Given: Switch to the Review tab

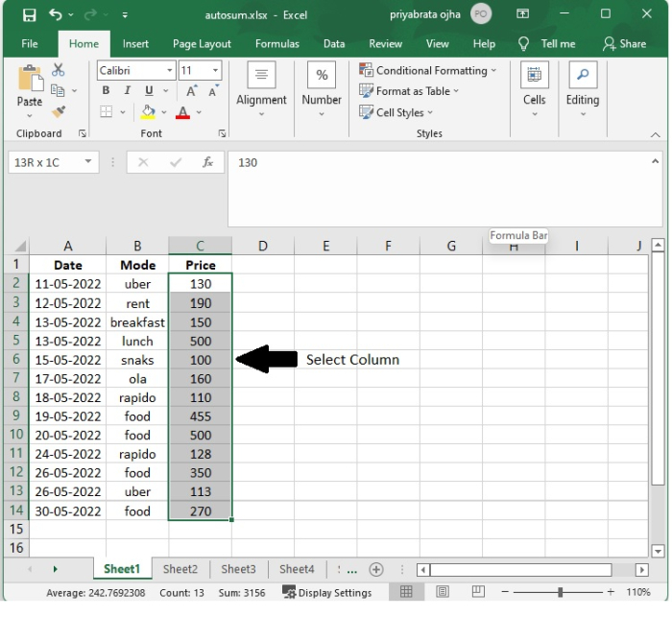Looking at the screenshot, I should [385, 44].
